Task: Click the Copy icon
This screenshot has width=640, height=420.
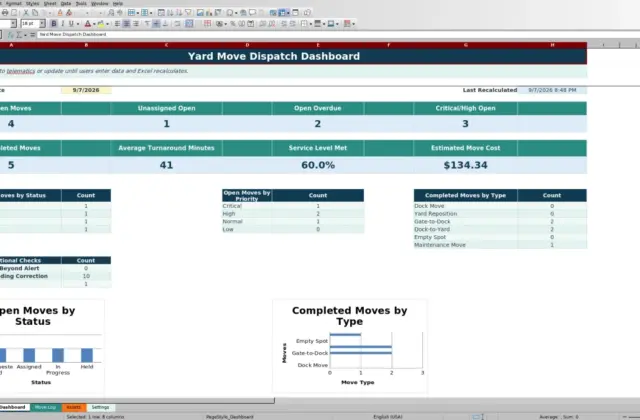Action: [x=35, y=13]
